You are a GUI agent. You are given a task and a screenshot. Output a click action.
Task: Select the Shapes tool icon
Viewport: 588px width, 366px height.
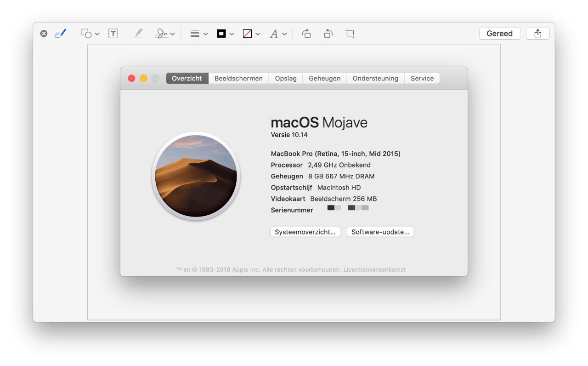(x=86, y=34)
